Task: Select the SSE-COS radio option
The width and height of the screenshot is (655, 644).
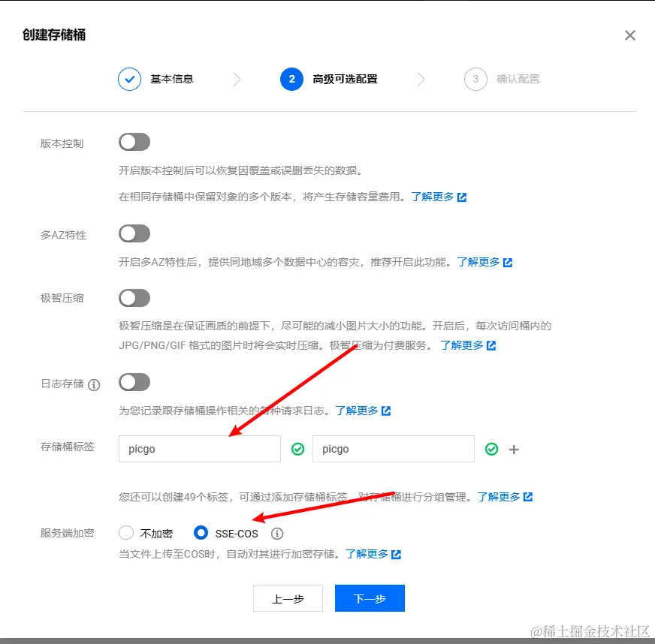Action: (x=201, y=533)
